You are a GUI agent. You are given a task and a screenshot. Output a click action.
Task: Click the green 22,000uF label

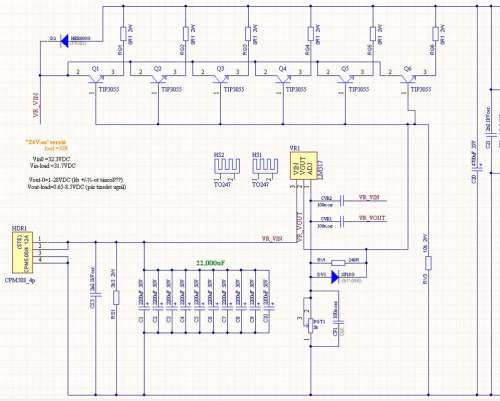[x=210, y=263]
